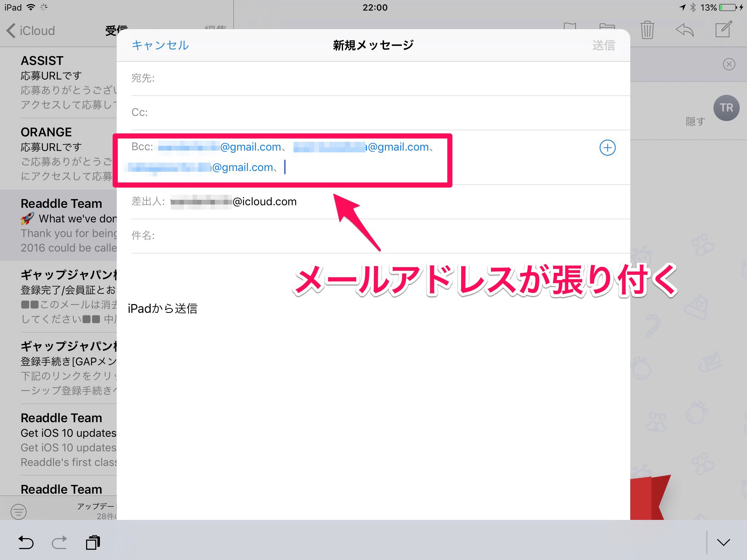Tap the 宛先 recipient field
The image size is (747, 560).
(365, 78)
